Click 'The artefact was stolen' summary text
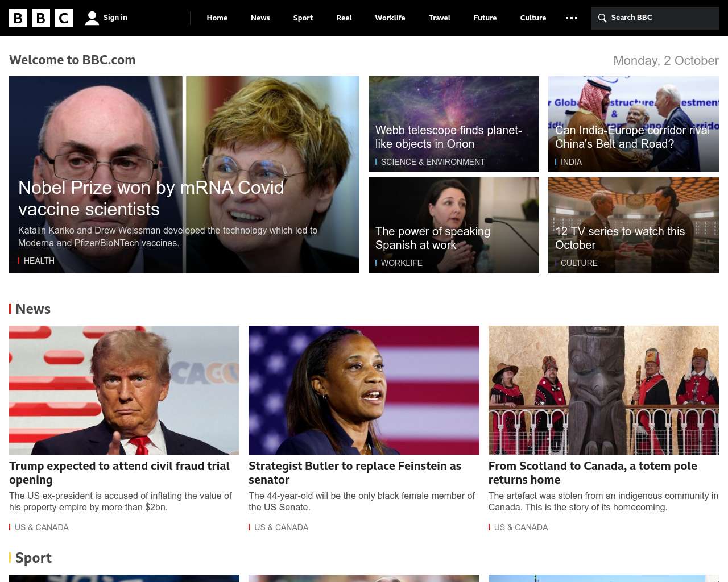 603,501
